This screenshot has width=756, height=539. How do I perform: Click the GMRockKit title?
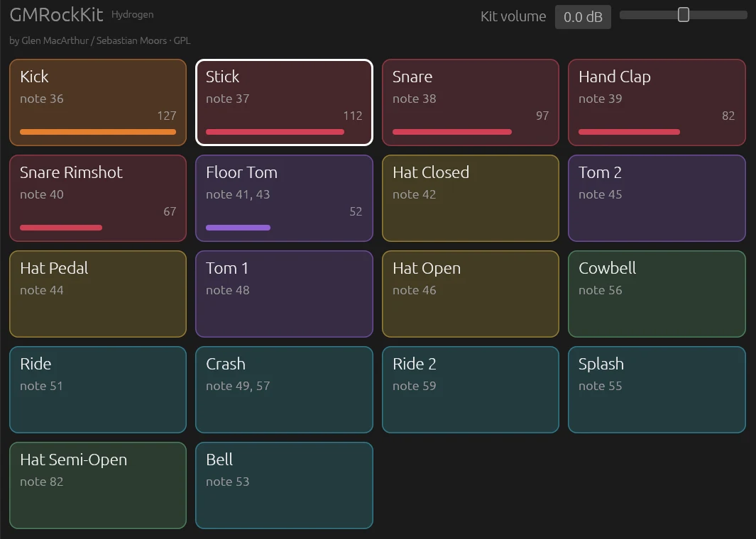(x=56, y=15)
